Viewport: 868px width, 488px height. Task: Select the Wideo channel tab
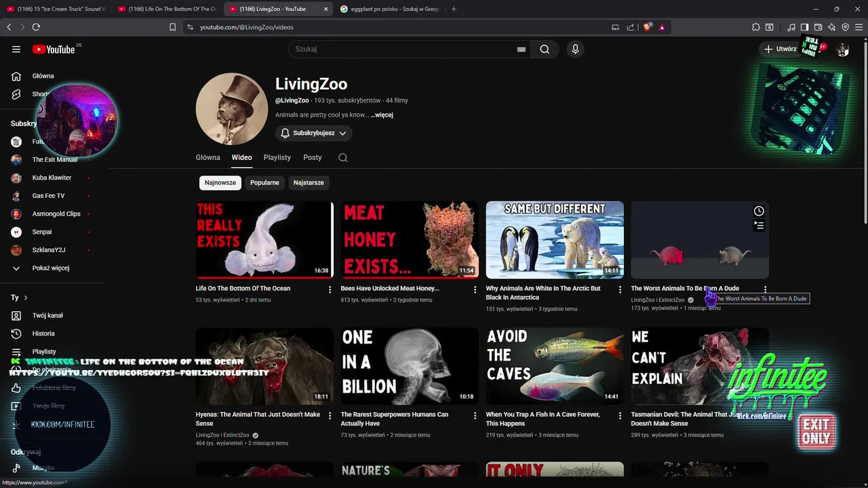241,157
